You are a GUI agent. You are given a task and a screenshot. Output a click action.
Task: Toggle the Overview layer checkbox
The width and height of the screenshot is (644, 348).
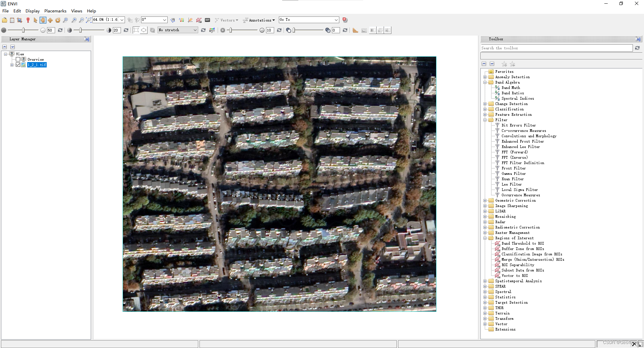click(x=18, y=59)
